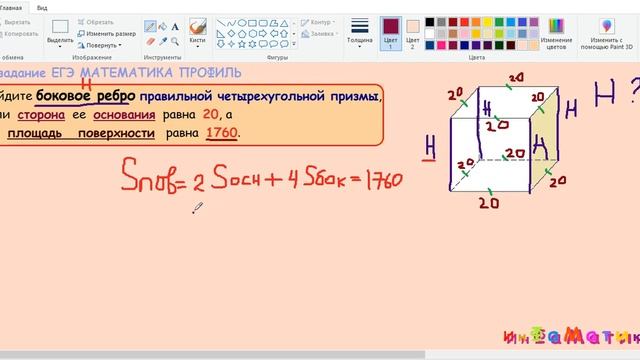Click the horizontal scrollbar at the bottom
This screenshot has width=640, height=360.
tap(212, 355)
